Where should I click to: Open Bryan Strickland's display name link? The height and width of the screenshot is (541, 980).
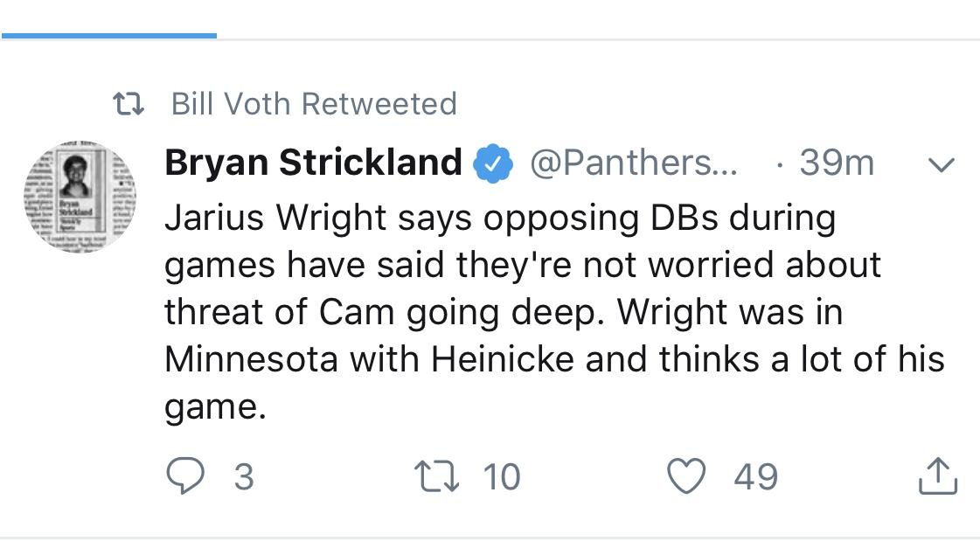point(313,163)
